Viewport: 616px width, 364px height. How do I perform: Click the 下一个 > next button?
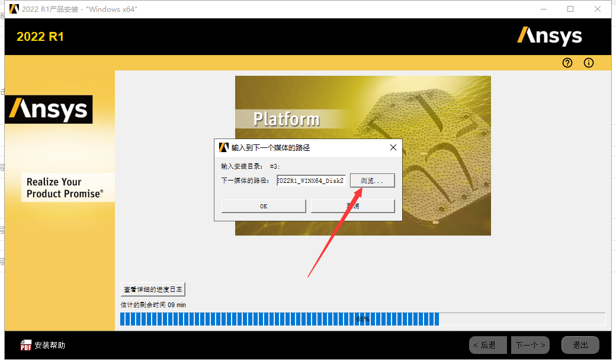click(530, 344)
